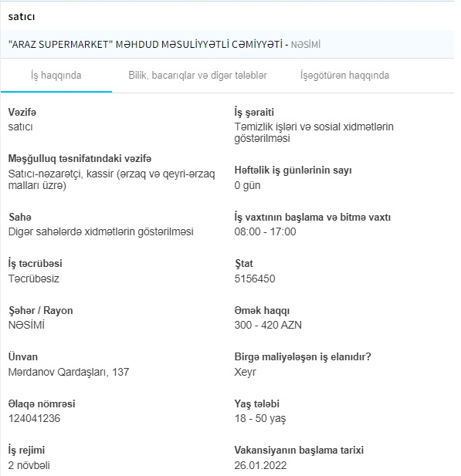This screenshot has width=461, height=476.
Task: Click the address Mərdanov Qardaşları, 137
Action: point(69,372)
